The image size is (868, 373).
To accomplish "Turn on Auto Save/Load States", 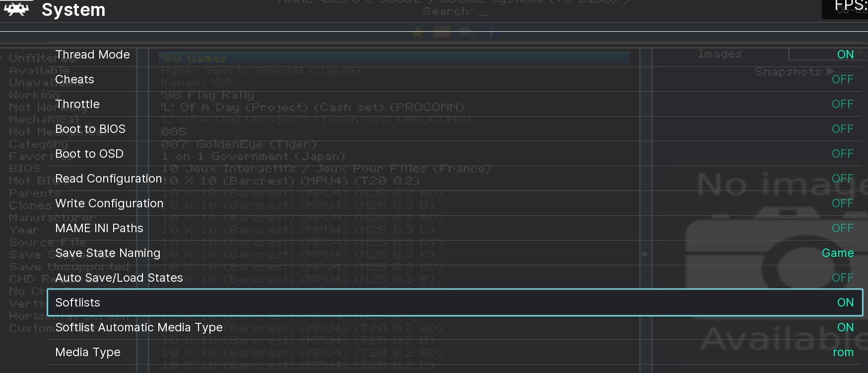I will pyautogui.click(x=455, y=278).
